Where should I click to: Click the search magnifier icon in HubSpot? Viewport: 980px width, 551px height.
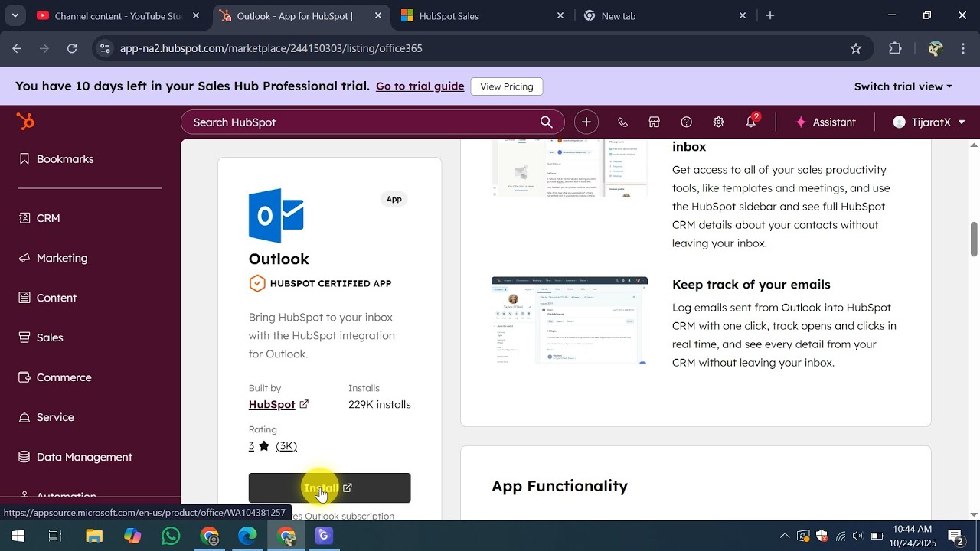(x=546, y=122)
